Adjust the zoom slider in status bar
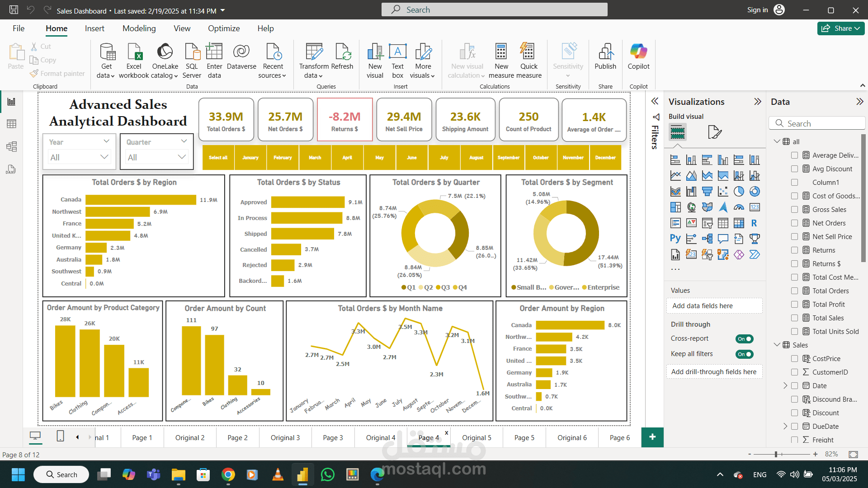 (776, 454)
